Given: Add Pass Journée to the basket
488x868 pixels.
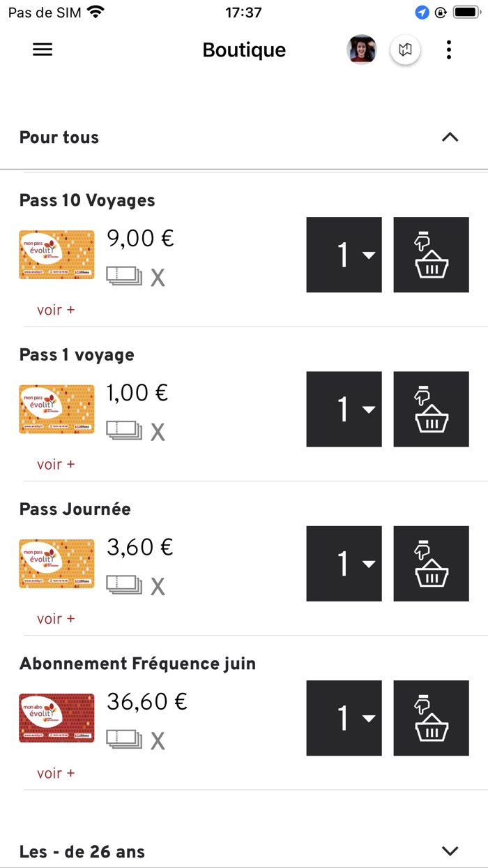Looking at the screenshot, I should [x=431, y=563].
